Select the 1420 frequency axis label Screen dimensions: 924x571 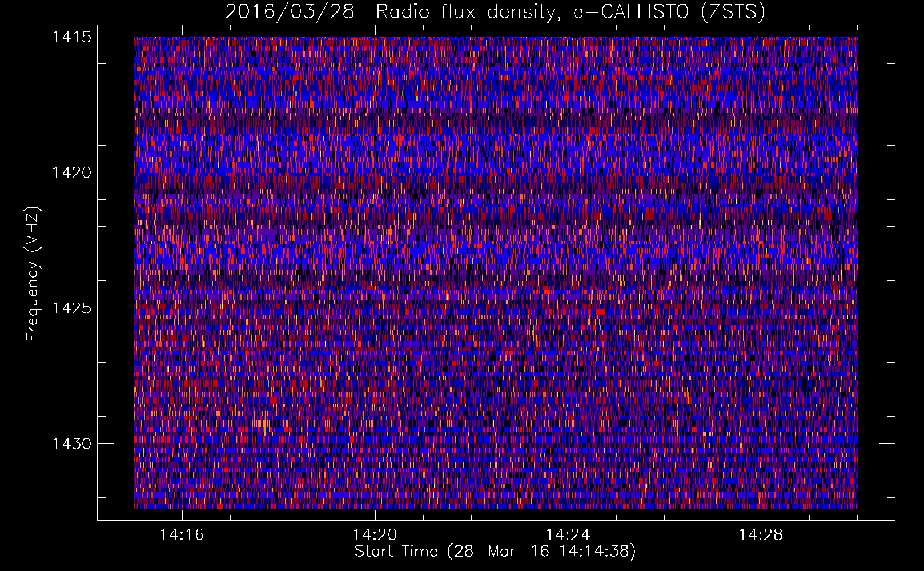pyautogui.click(x=71, y=172)
